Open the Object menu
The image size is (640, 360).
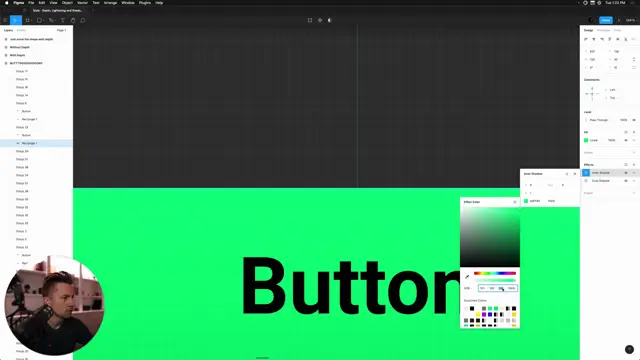(67, 2)
